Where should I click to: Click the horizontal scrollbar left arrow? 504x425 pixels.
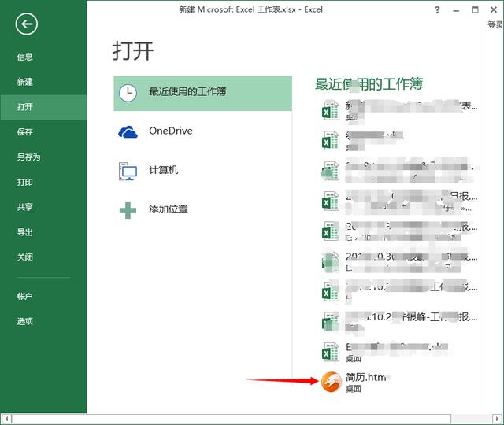6,419
